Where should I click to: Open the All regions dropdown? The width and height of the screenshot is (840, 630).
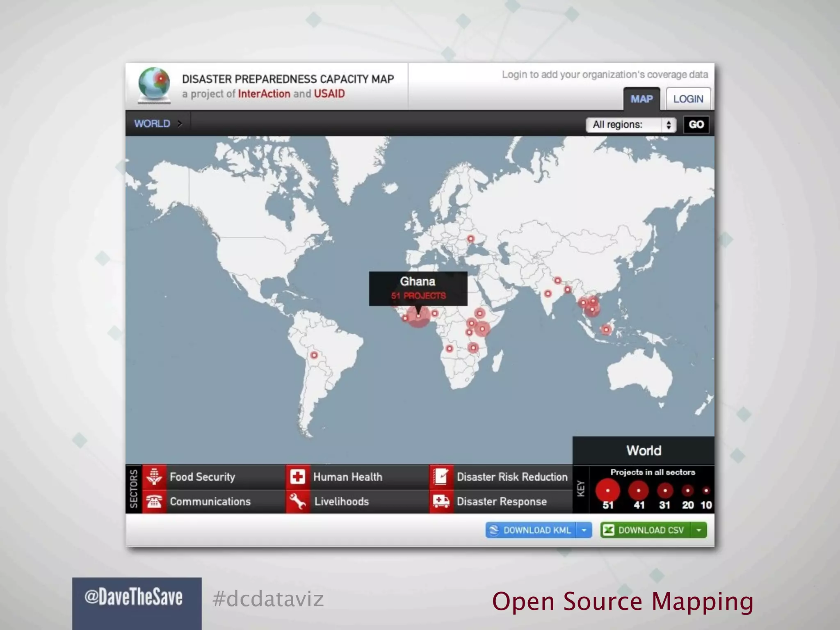click(x=631, y=125)
